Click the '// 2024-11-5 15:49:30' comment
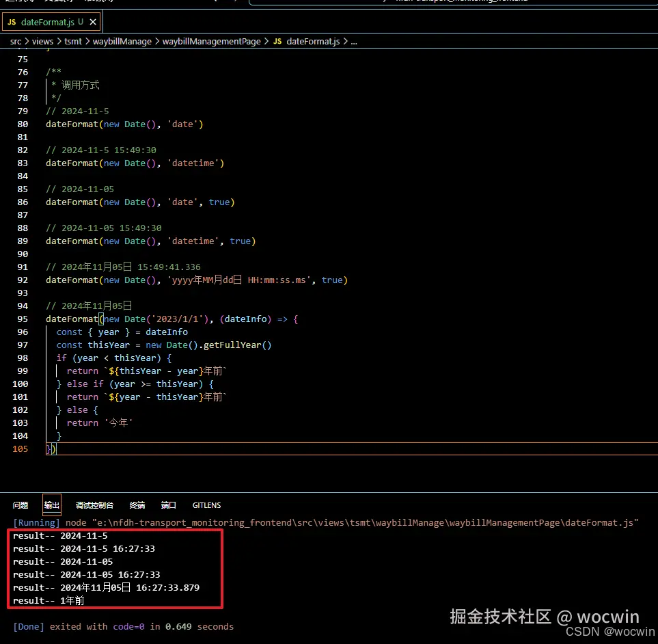Screen dimensions: 658x644 click(100, 150)
